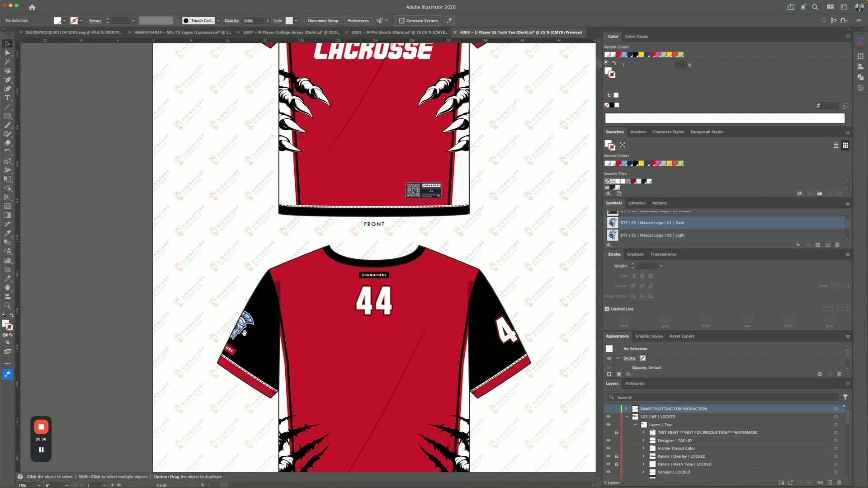Click the Home icon
This screenshot has height=488, width=868.
pyautogui.click(x=32, y=7)
